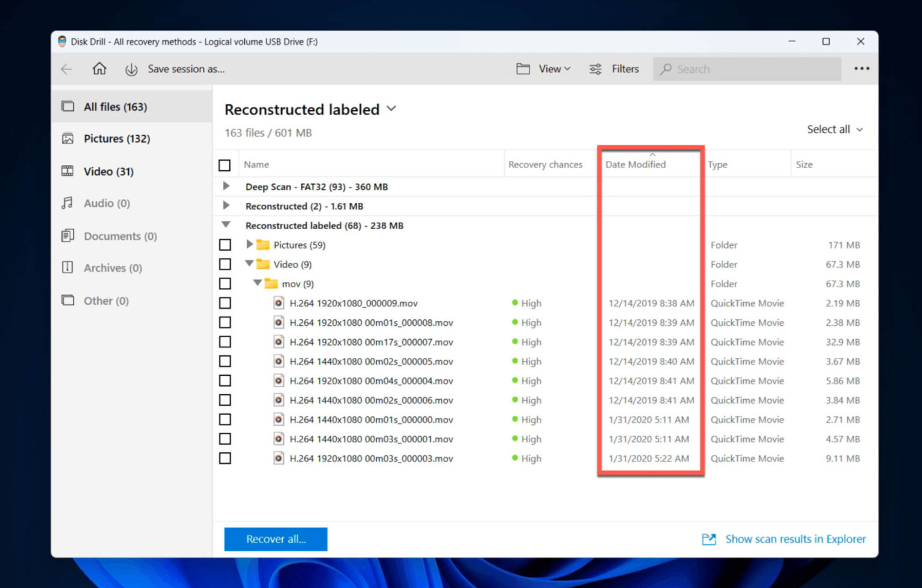
Task: Open the Reconstructed labeled dropdown
Action: [391, 109]
